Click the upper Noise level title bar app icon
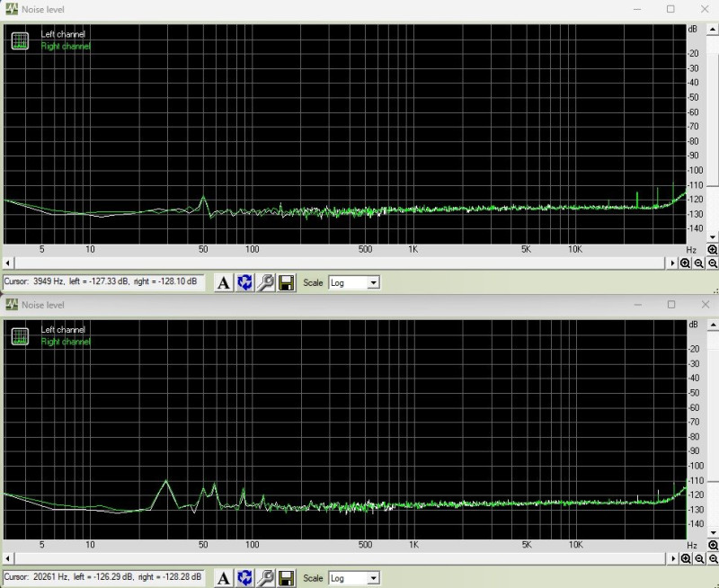 point(12,9)
